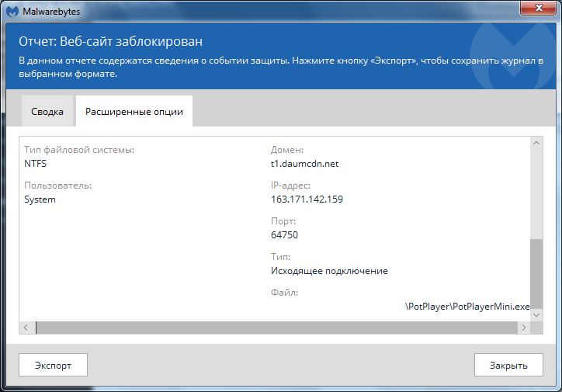Click the Исходящее подключение value
The height and width of the screenshot is (392, 562).
click(329, 271)
